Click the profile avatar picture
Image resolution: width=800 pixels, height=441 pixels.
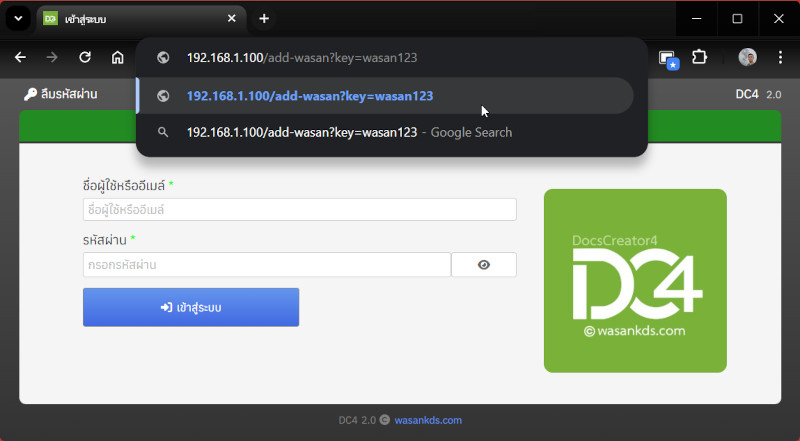click(747, 57)
